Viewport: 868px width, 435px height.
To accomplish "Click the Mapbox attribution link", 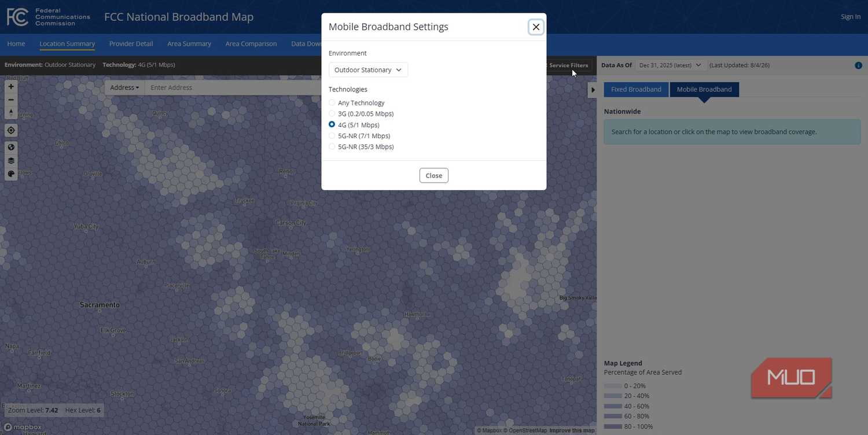I will (490, 430).
